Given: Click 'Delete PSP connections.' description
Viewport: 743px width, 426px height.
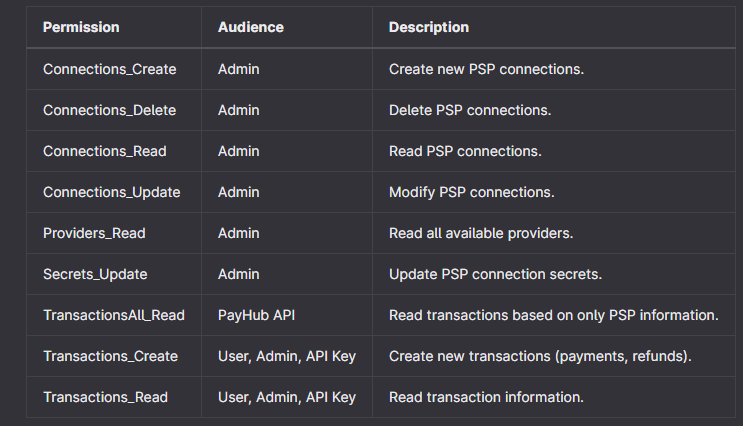Looking at the screenshot, I should tap(470, 110).
